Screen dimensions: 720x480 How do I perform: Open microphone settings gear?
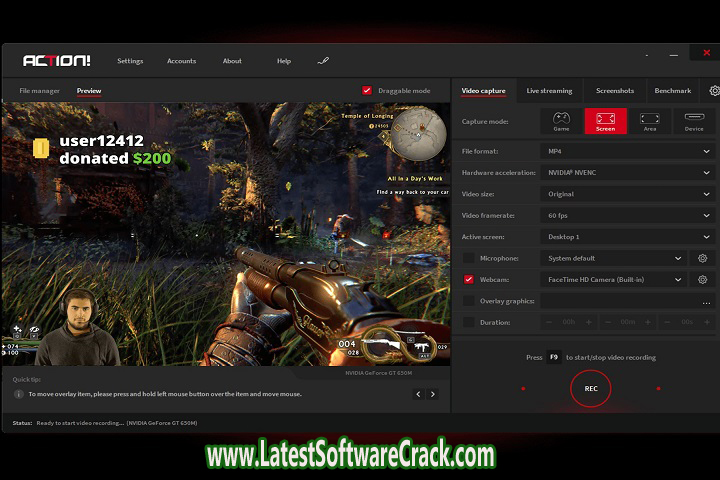(703, 258)
